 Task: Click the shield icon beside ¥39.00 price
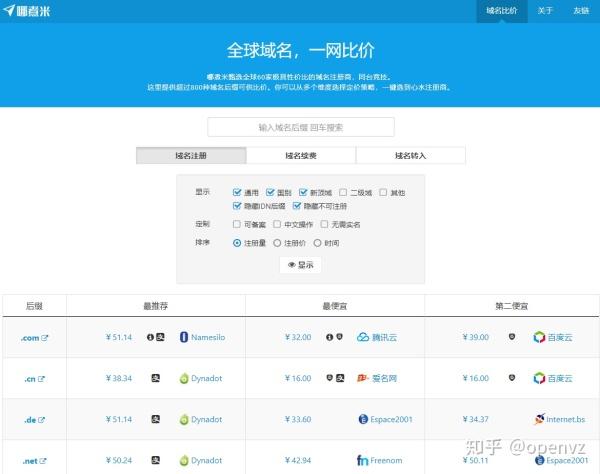(x=512, y=337)
